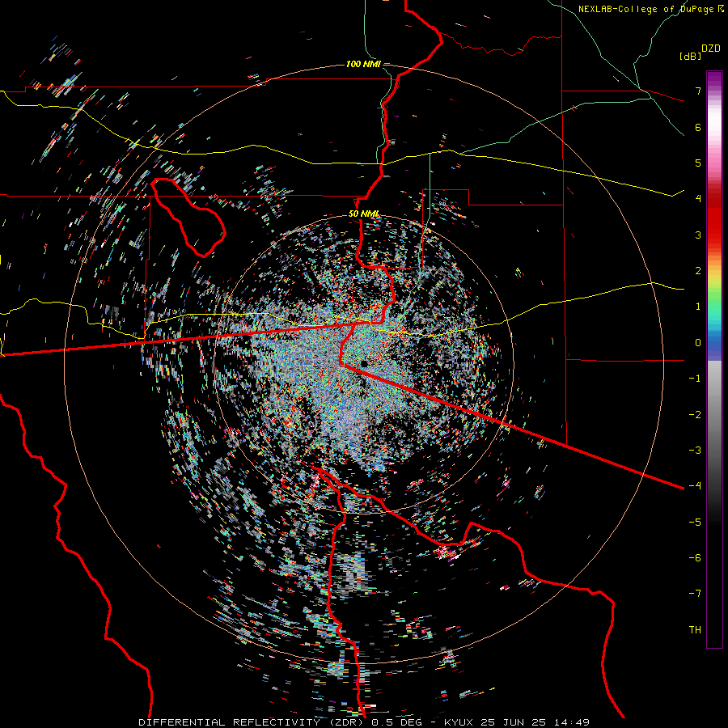The height and width of the screenshot is (728, 728).
Task: Click the -3 value on the color scale
Action: click(695, 451)
